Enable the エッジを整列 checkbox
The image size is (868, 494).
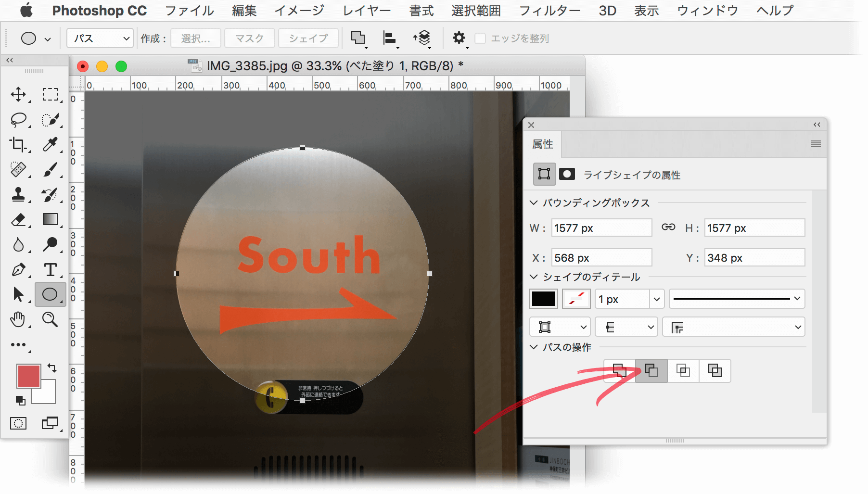coord(480,38)
